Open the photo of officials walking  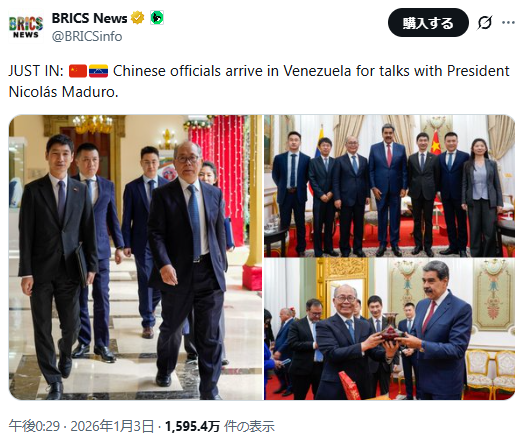(x=136, y=257)
